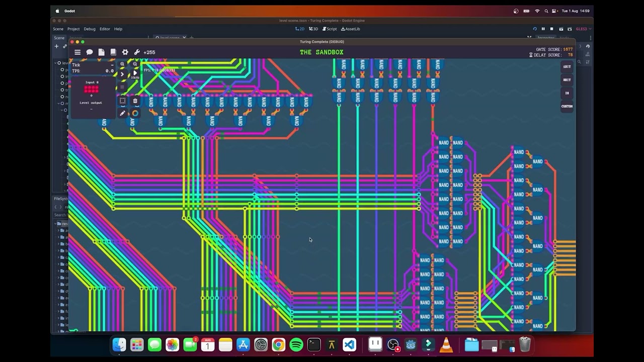Click the Godot menu bar app name
The image size is (644, 362).
(69, 11)
